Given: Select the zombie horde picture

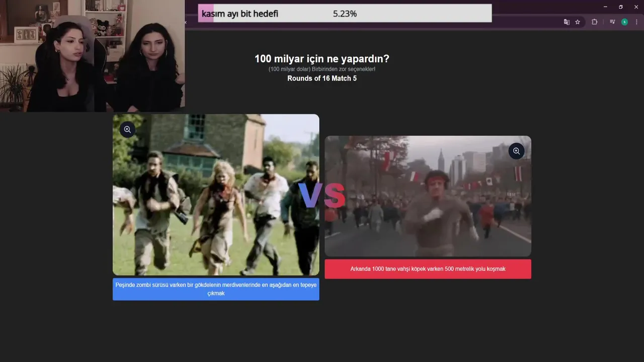Looking at the screenshot, I should [216, 195].
